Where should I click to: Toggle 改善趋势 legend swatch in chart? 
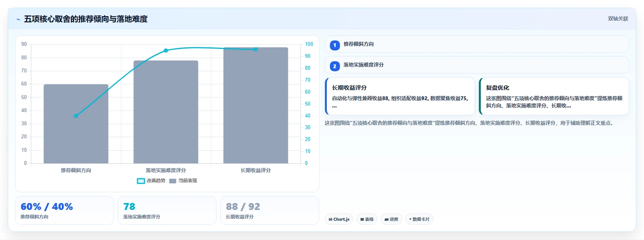pos(141,181)
